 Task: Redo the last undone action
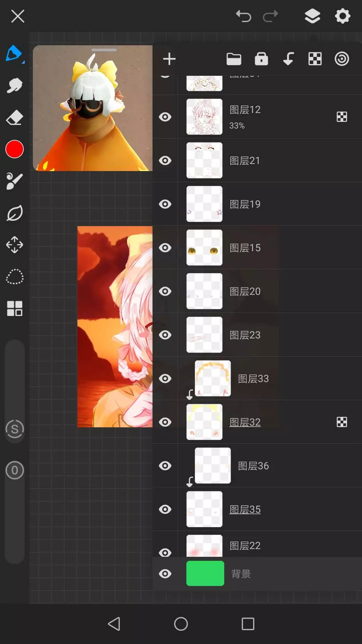270,16
